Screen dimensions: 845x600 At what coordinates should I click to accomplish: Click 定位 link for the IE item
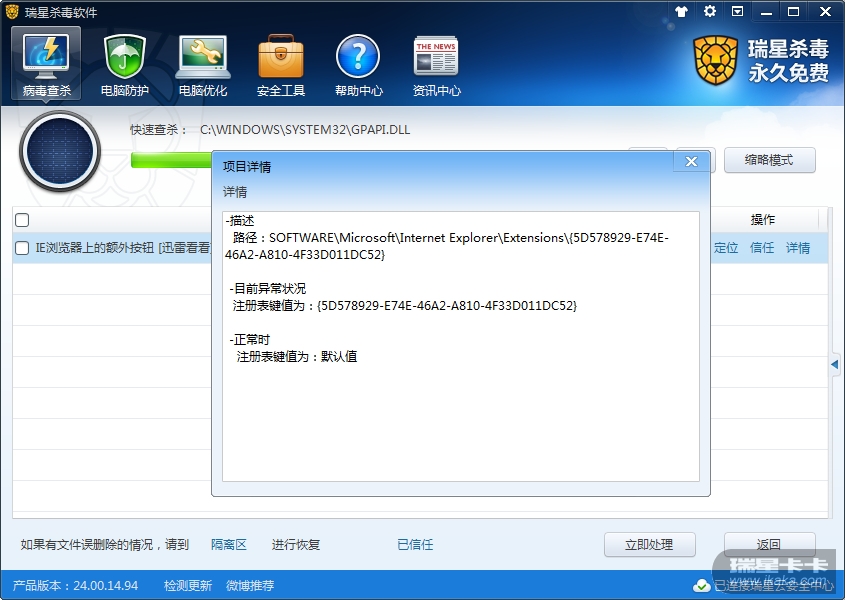725,248
